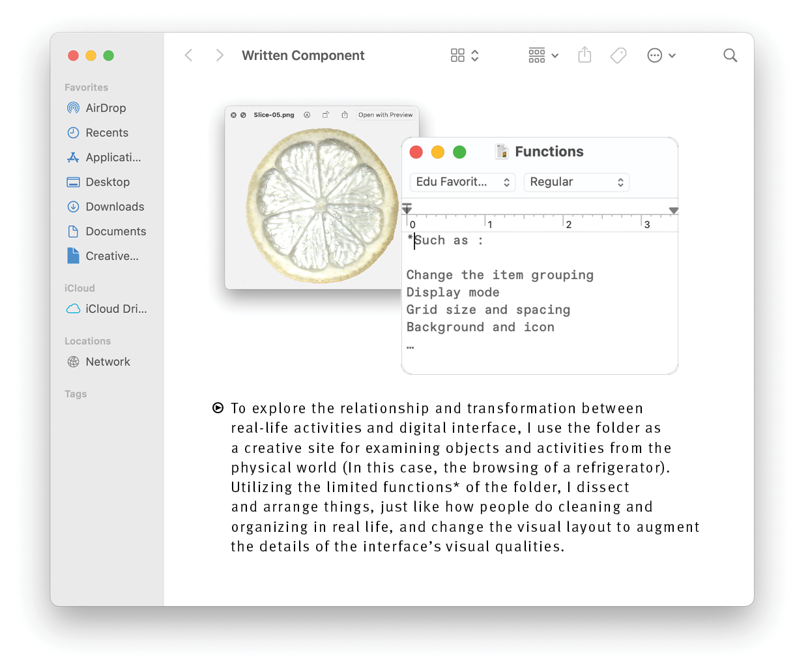808x672 pixels.
Task: Click the Functions document proxy icon
Action: click(502, 152)
